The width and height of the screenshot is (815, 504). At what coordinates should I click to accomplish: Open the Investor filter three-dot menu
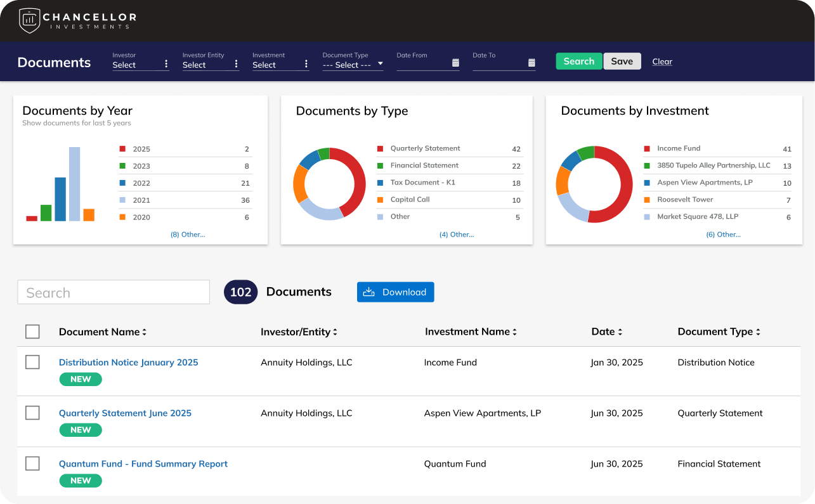[166, 64]
